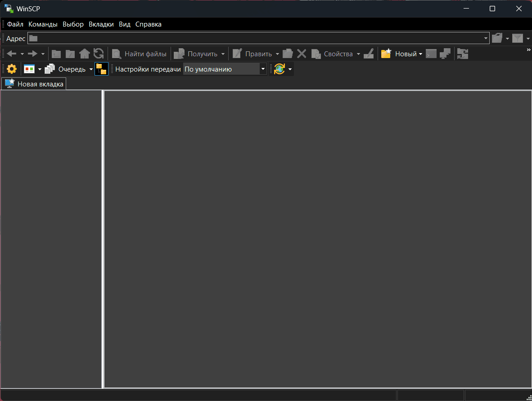Open the settings gear icon

coord(12,69)
